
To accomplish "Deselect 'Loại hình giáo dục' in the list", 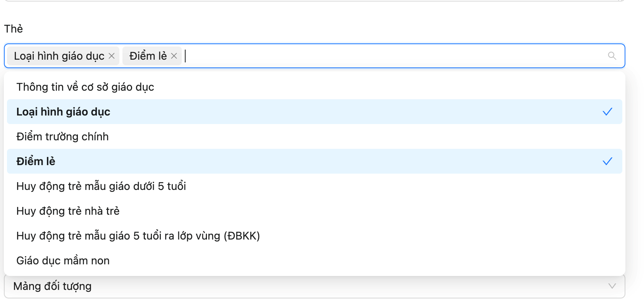I will click(63, 112).
